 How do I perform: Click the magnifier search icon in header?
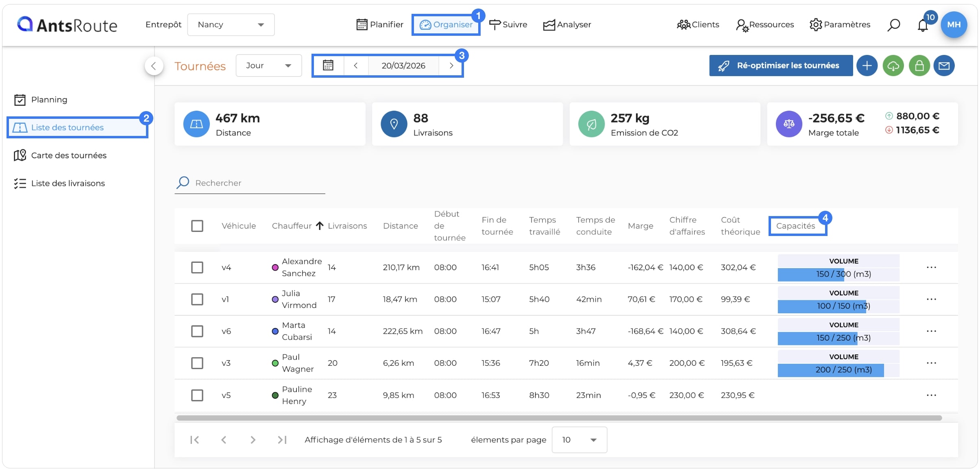pos(893,25)
